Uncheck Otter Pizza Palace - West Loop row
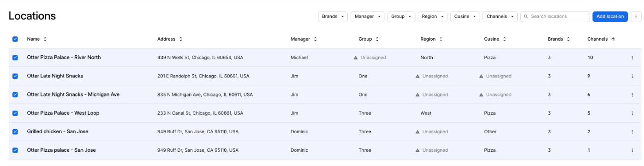 (x=15, y=113)
